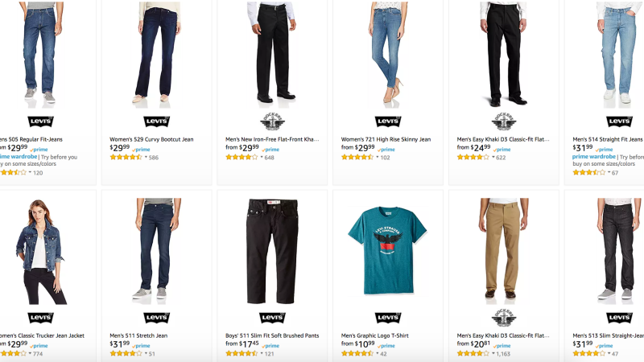The width and height of the screenshot is (644, 362).
Task: Click Dockers logo above the $24.99 Easy Khaki
Action: (504, 121)
